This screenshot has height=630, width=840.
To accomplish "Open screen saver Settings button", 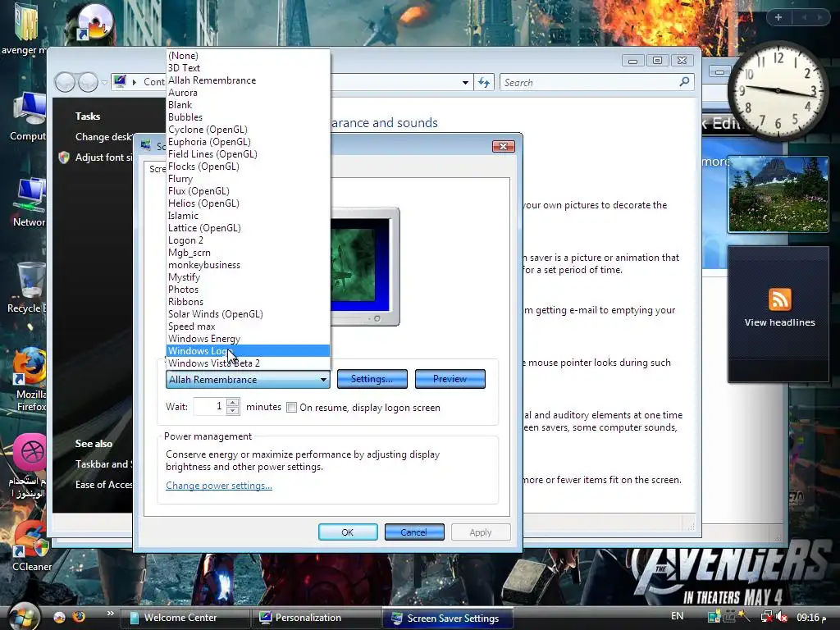I will [x=372, y=379].
